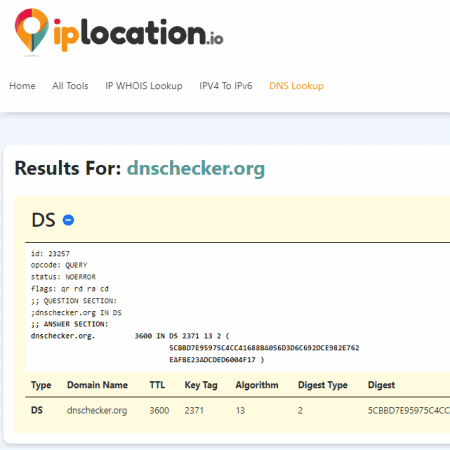Click the Digest Type column header
Viewport: 450px width, 450px height.
click(323, 385)
